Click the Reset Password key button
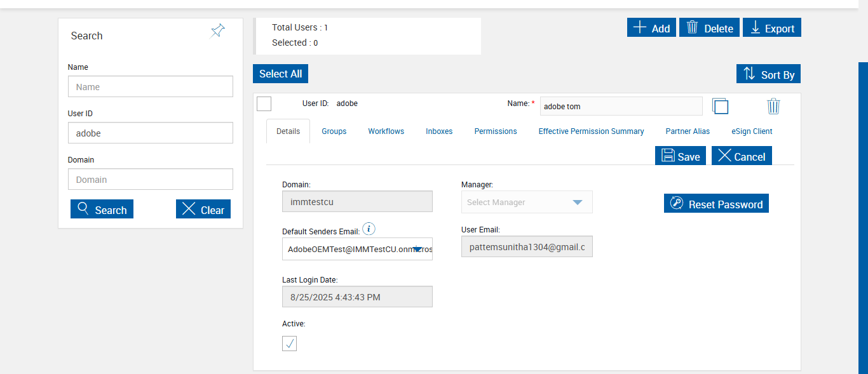 coord(716,204)
